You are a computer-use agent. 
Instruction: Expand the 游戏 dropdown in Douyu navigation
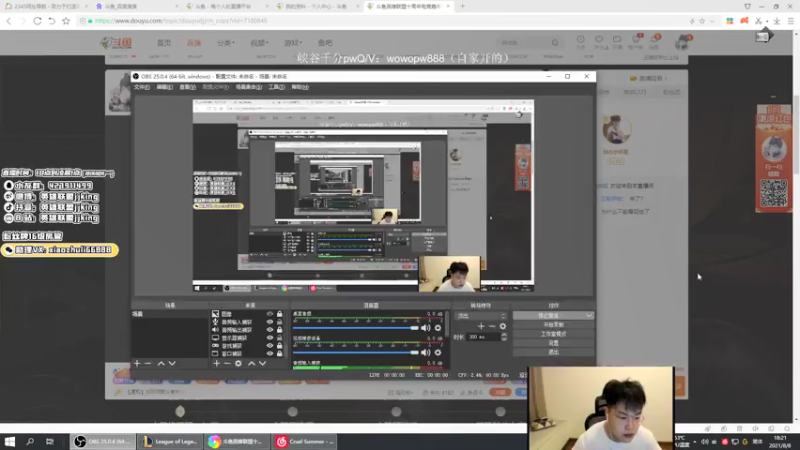[293, 43]
